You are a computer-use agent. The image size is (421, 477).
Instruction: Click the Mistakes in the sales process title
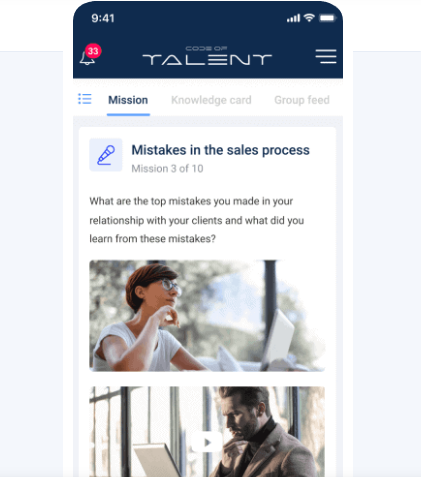point(220,150)
